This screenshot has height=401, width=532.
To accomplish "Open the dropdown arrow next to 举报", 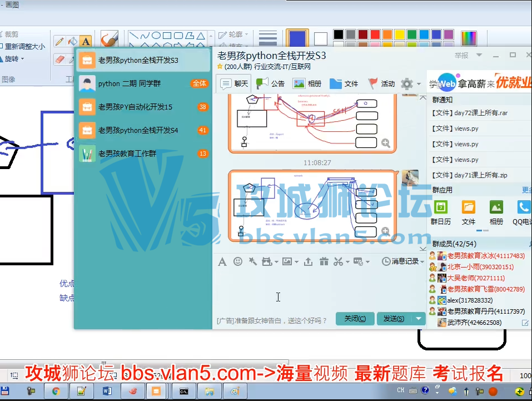I will pos(479,55).
